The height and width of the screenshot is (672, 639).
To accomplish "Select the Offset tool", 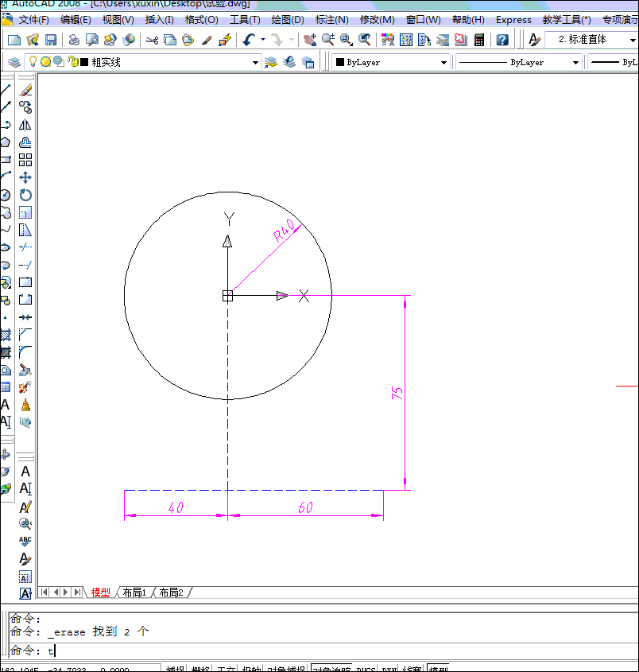I will 25,142.
